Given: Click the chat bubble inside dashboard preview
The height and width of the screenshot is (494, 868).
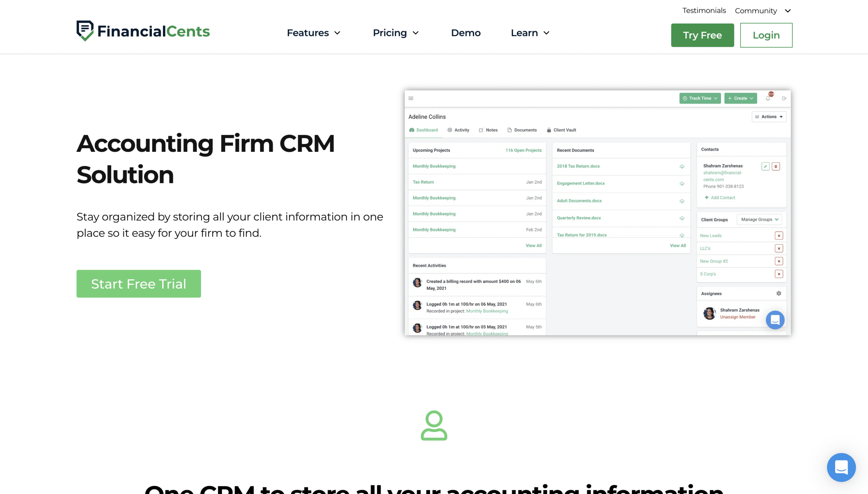Looking at the screenshot, I should click(x=775, y=320).
